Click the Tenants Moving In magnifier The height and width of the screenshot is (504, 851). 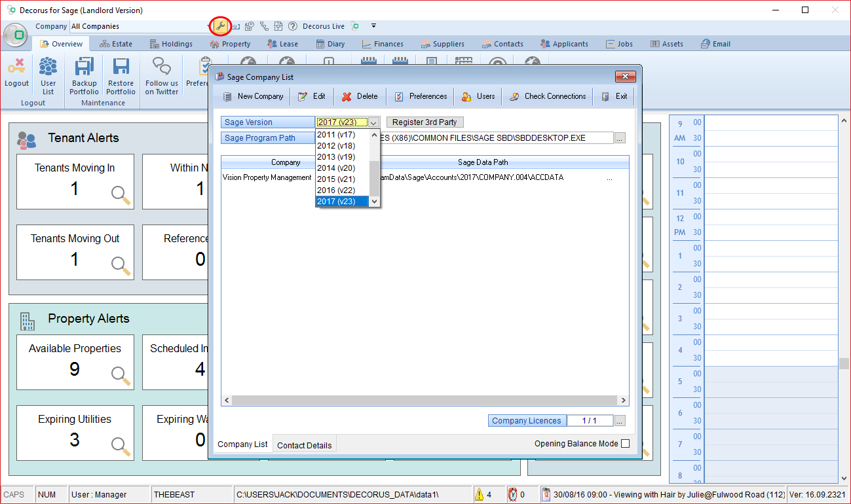[121, 195]
